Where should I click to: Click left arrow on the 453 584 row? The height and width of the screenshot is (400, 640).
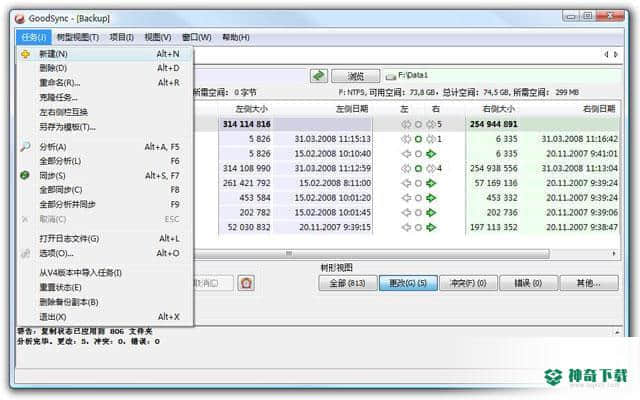[406, 198]
